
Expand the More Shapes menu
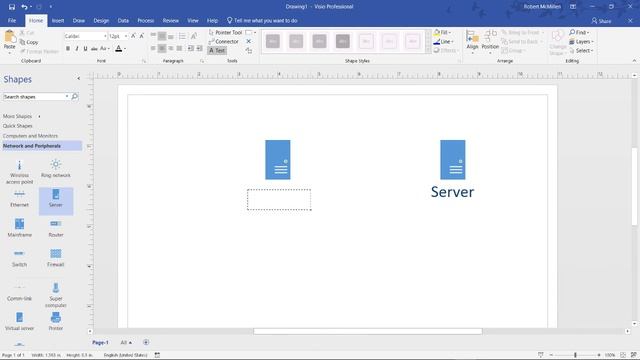(22, 116)
